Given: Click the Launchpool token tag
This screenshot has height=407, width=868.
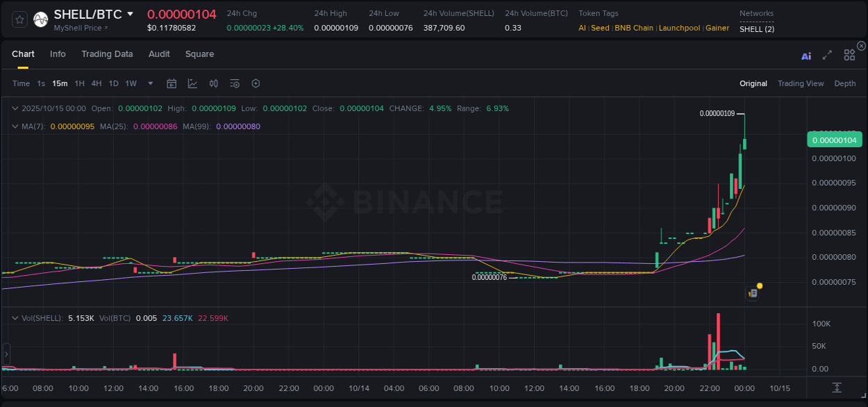Looking at the screenshot, I should click(x=679, y=28).
